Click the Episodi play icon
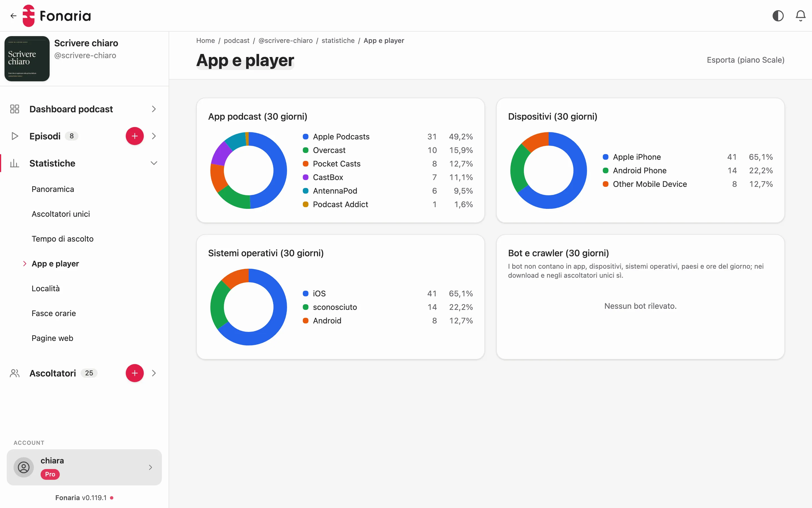The width and height of the screenshot is (812, 508). 14,136
